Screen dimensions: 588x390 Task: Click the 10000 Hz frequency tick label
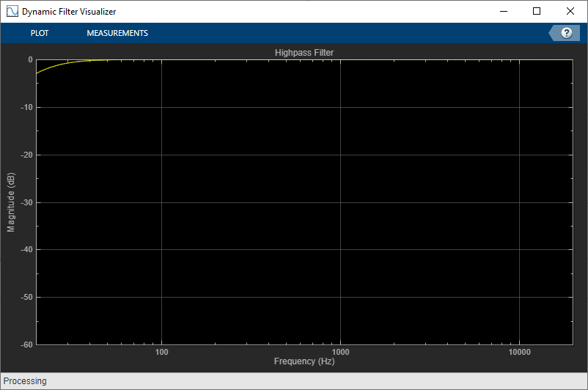[519, 352]
